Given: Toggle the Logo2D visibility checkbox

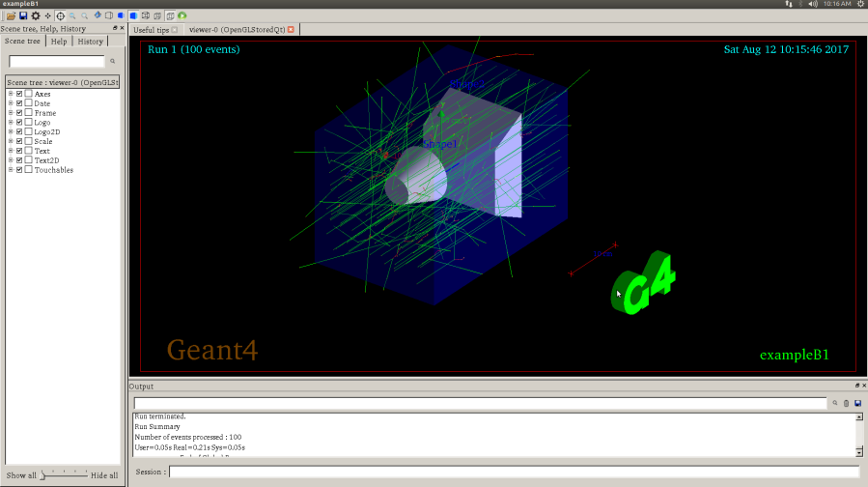Looking at the screenshot, I should [x=19, y=132].
